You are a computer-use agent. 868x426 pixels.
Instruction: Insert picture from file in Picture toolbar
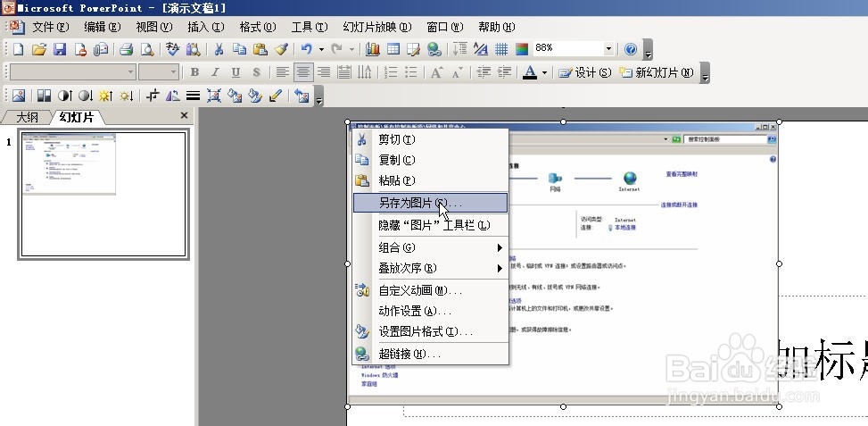pyautogui.click(x=18, y=96)
